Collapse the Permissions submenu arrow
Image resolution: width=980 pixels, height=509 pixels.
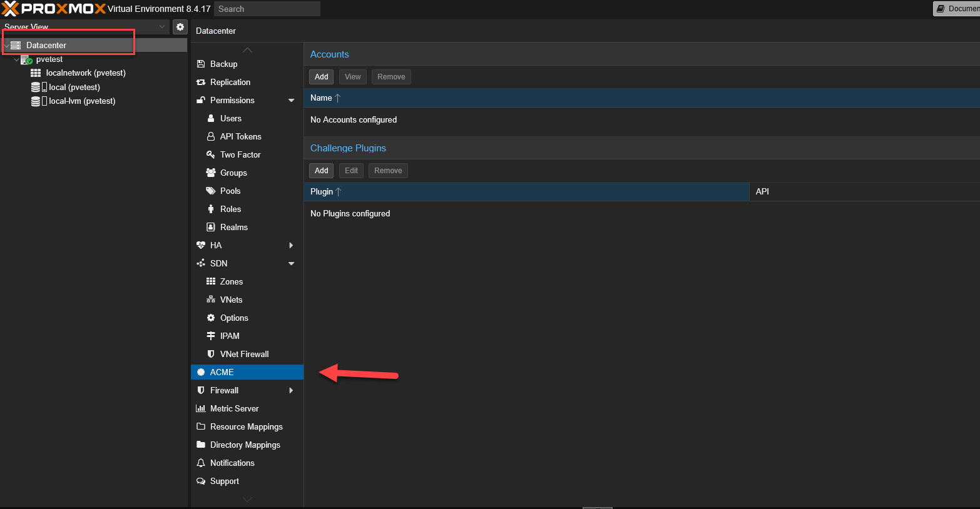pyautogui.click(x=291, y=100)
